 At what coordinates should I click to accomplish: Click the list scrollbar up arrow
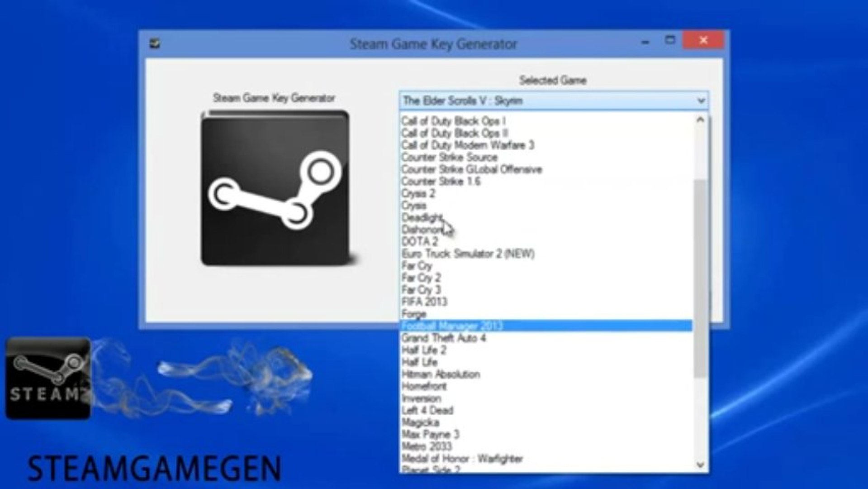[x=701, y=120]
